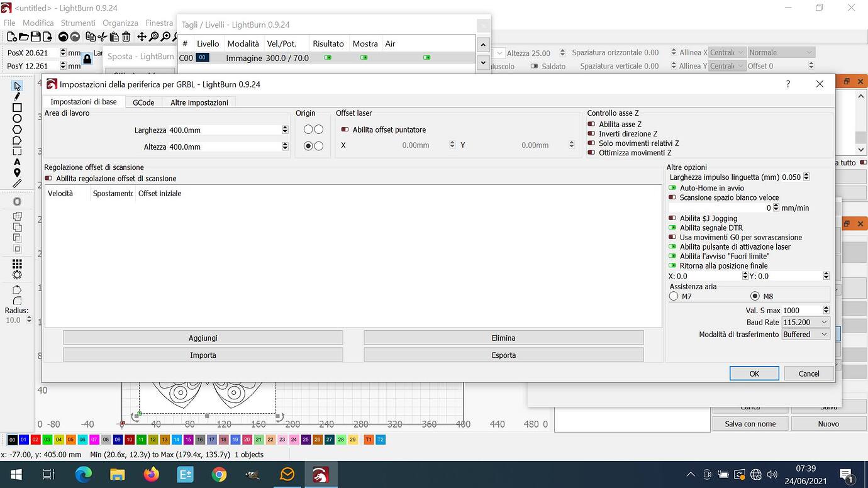This screenshot has width=868, height=488.
Task: Click the cut scissors icon
Action: point(103,37)
